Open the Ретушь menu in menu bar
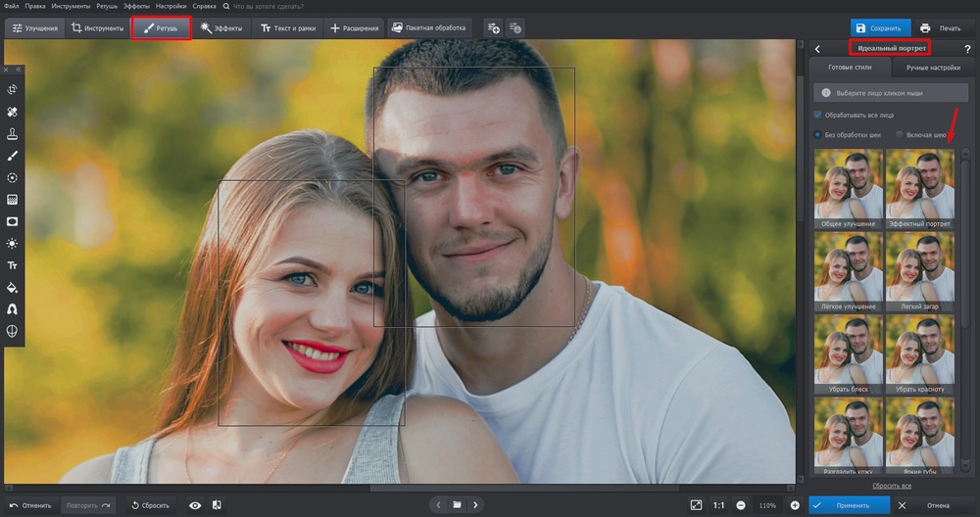Screen dimensions: 980x517 point(107,6)
